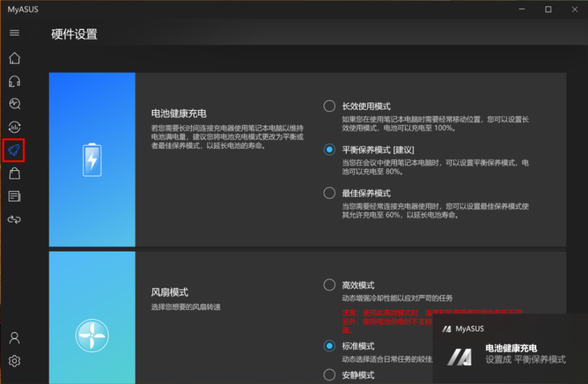This screenshot has width=588, height=384.
Task: Select 平衡保养模式 balanced charging option
Action: coord(329,149)
